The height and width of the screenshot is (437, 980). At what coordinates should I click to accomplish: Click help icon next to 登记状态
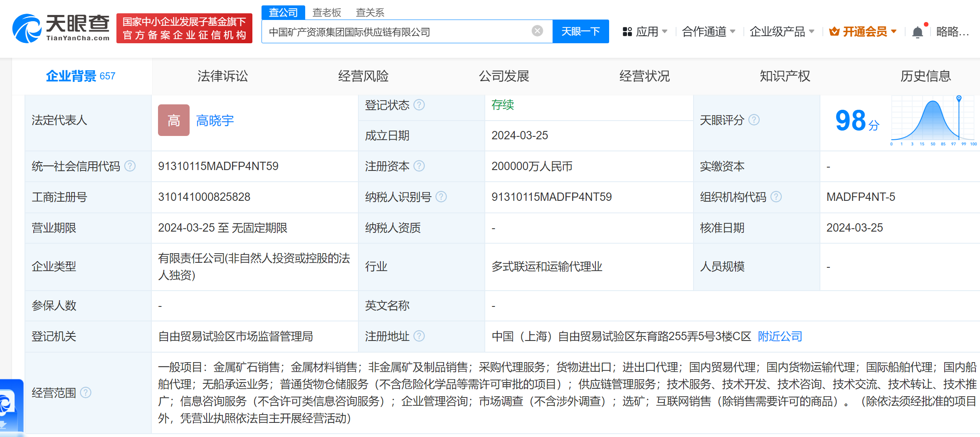420,105
